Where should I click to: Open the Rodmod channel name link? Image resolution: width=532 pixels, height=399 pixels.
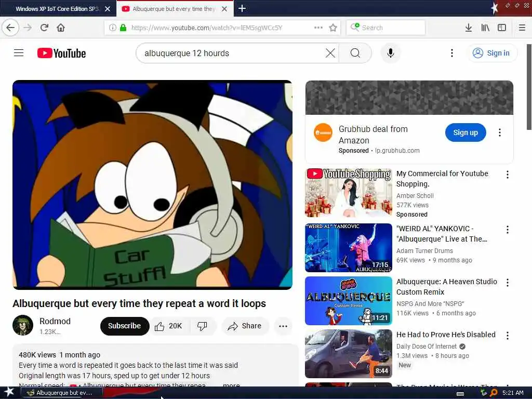(x=55, y=321)
